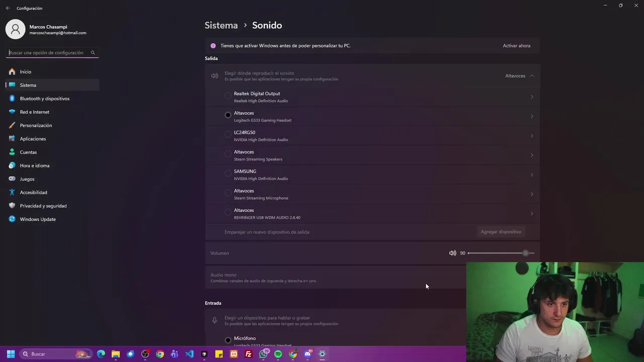Click the Sistema breadcrumb link
Viewport: 644px width, 362px height.
(x=221, y=25)
